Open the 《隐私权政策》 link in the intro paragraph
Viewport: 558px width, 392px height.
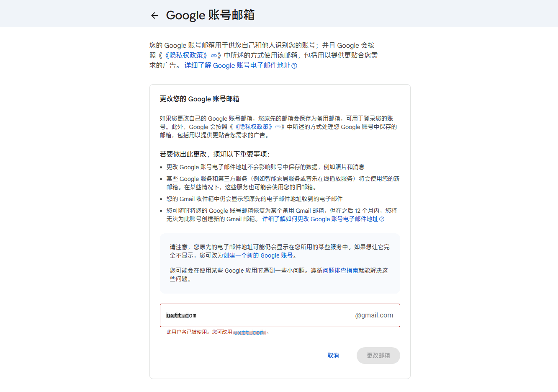click(186, 55)
